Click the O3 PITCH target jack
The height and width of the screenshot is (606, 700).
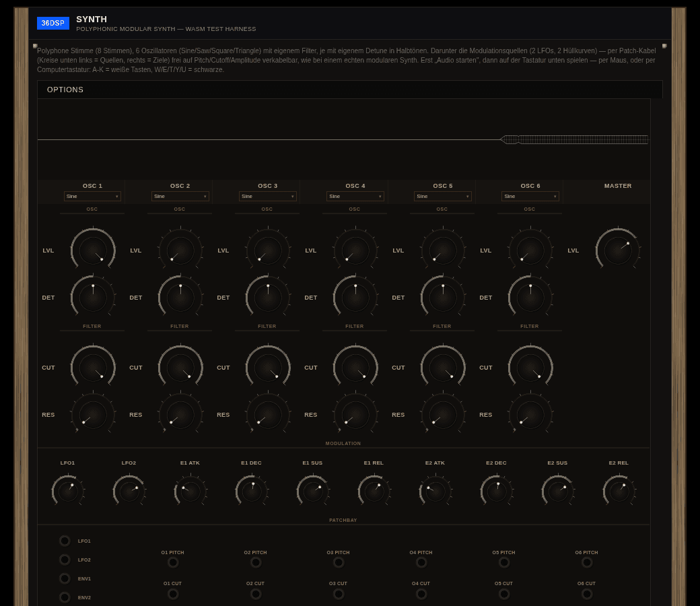[x=339, y=563]
